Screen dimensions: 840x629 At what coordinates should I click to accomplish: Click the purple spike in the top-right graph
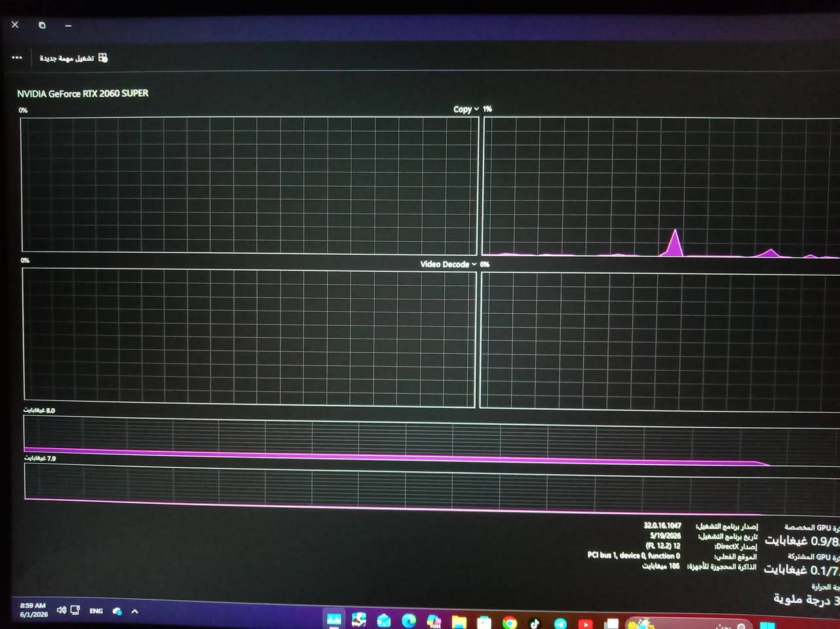(x=674, y=242)
